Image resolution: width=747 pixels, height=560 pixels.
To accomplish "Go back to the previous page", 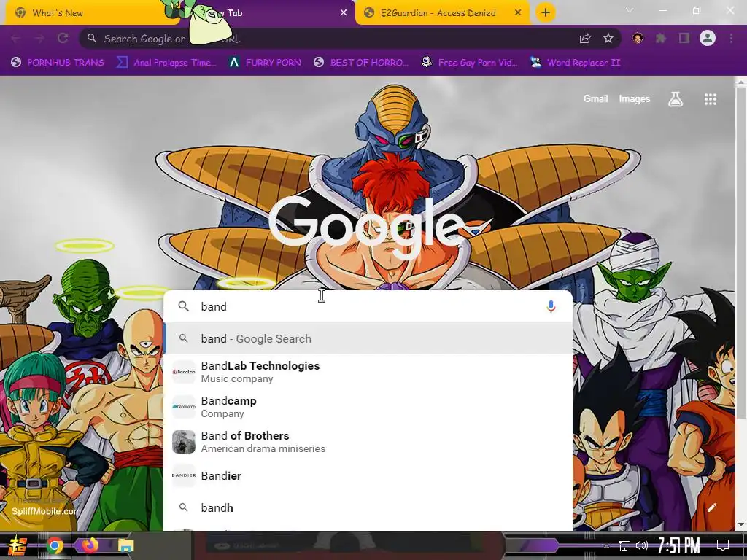I will coord(16,39).
